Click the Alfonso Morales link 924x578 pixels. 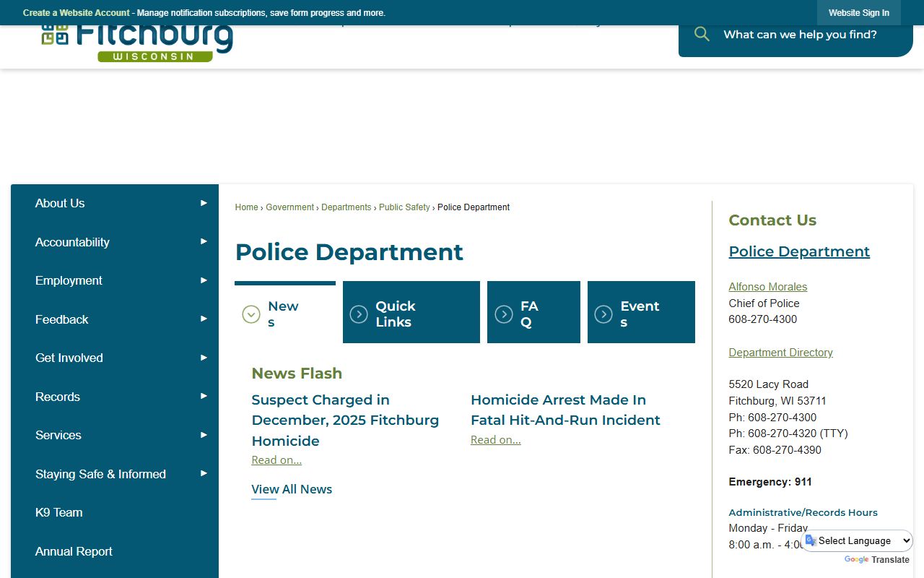coord(768,287)
